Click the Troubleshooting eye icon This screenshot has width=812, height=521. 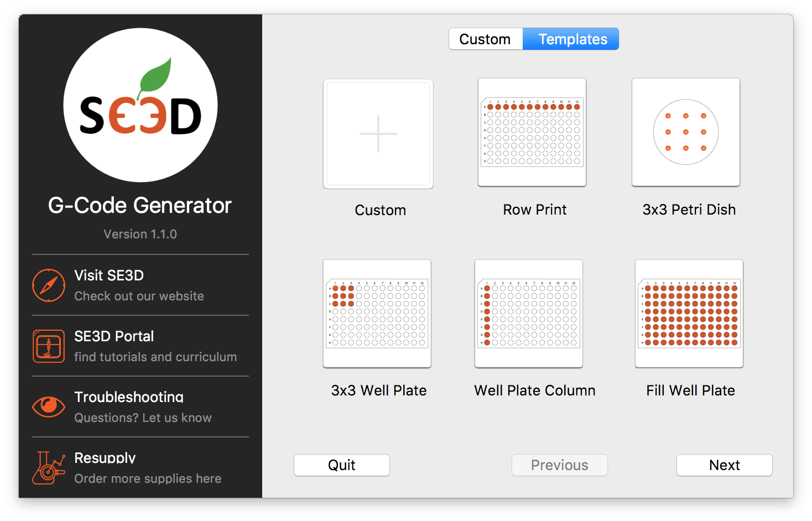49,407
